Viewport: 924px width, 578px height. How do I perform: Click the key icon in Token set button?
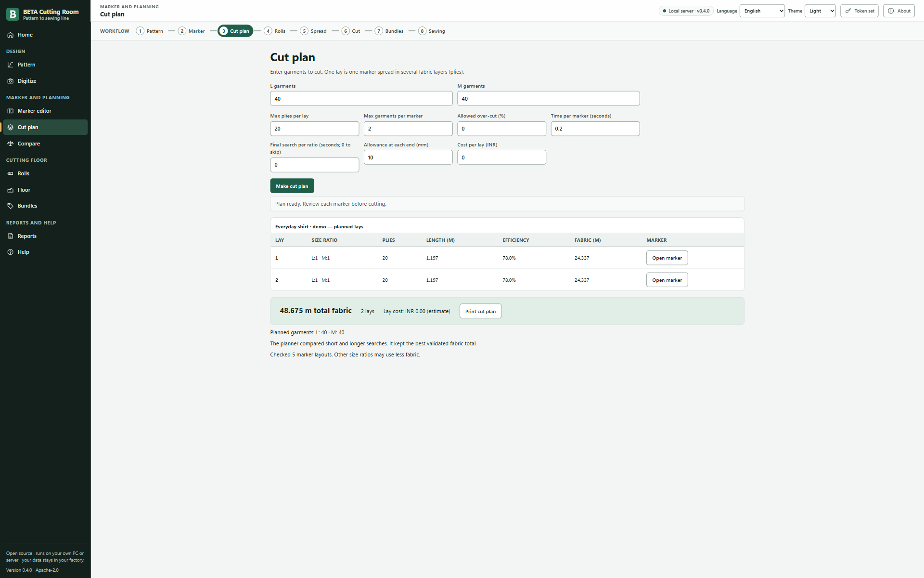click(x=848, y=11)
